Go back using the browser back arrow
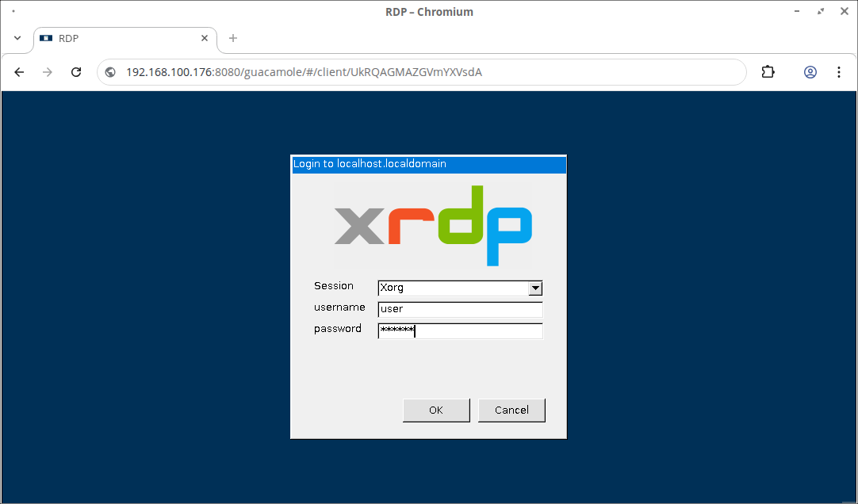This screenshot has height=504, width=858. click(x=20, y=72)
